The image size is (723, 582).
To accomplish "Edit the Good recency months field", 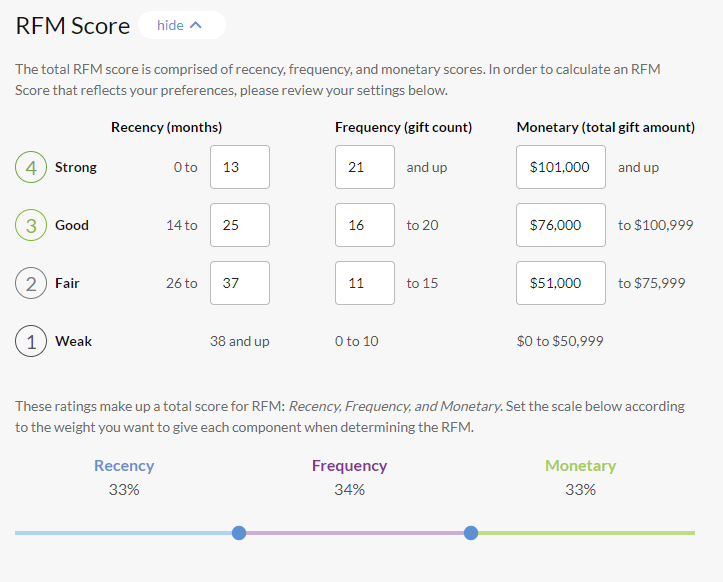I will [x=240, y=225].
